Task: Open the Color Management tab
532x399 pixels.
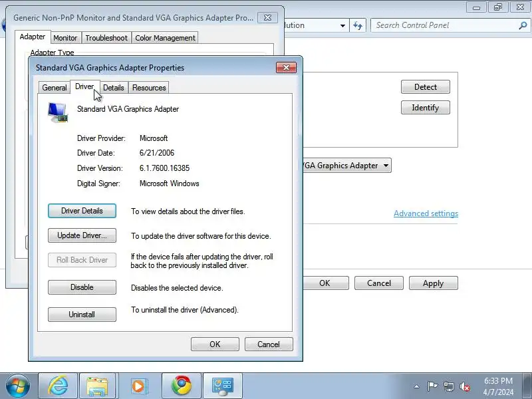Action: [165, 38]
